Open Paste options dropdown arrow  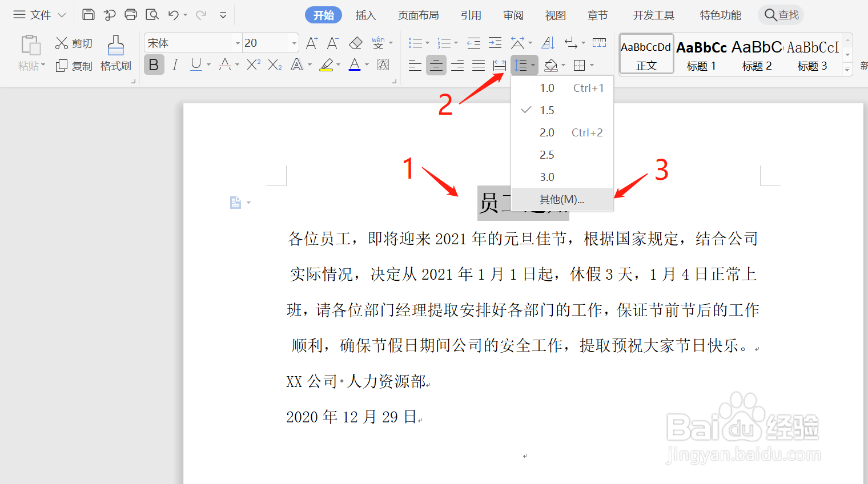43,66
